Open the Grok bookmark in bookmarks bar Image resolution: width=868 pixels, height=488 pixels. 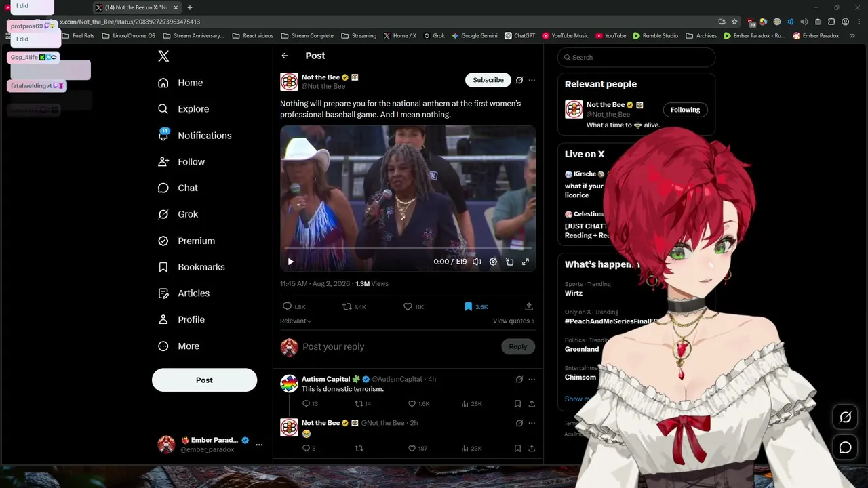[x=435, y=35]
